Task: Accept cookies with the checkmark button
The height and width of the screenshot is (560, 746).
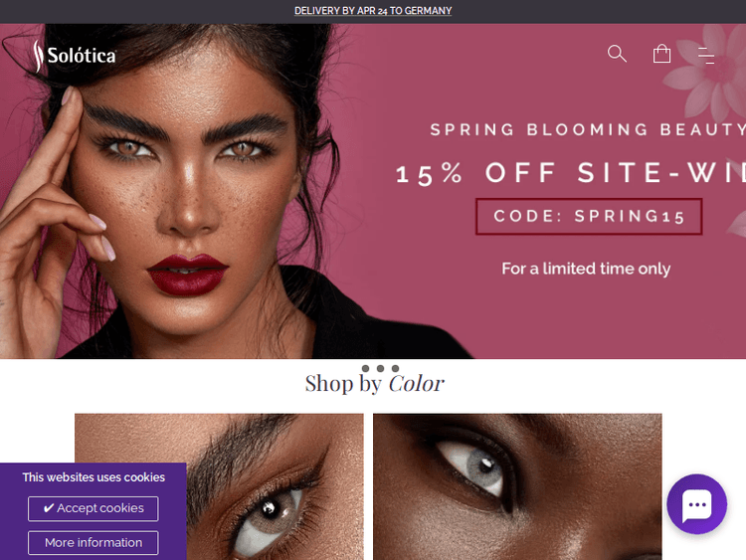Action: point(93,508)
